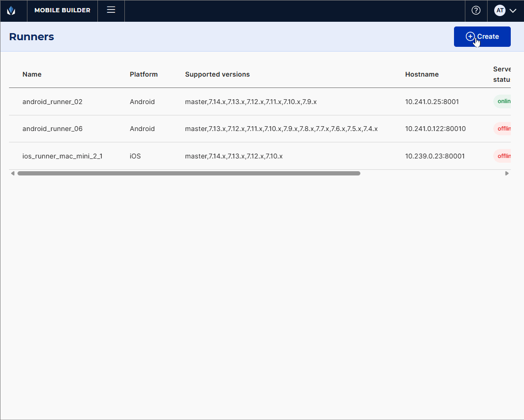Screen dimensions: 524x420
Task: Click the AT user avatar
Action: (500, 10)
